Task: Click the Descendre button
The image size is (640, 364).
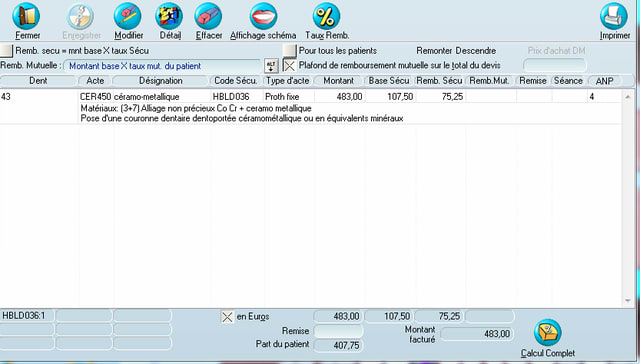Action: point(476,51)
